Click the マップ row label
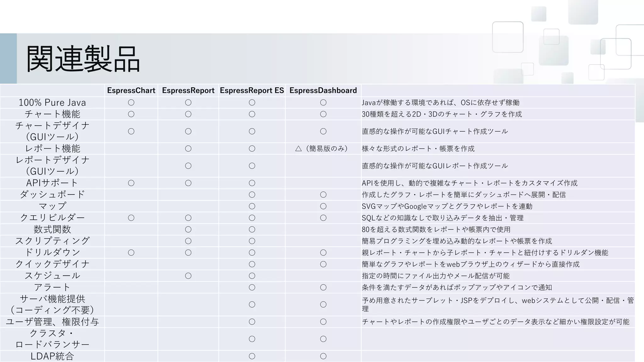This screenshot has height=362, width=644. point(52,206)
